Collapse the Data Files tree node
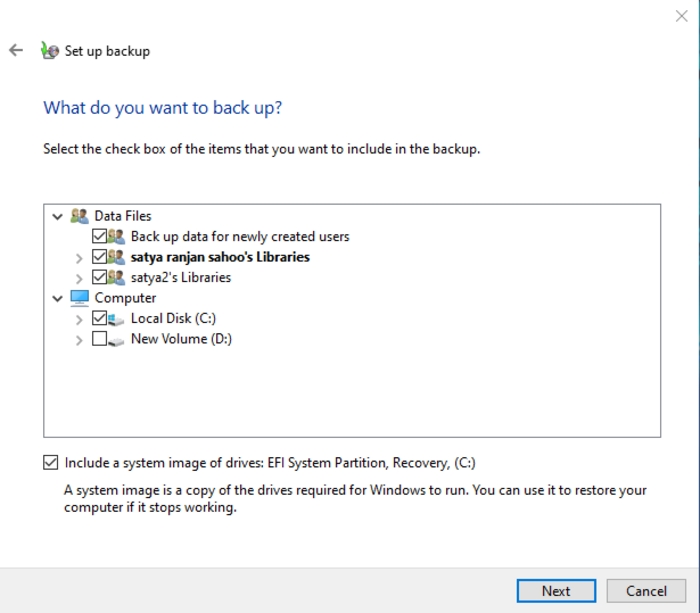The height and width of the screenshot is (613, 700). 57,216
